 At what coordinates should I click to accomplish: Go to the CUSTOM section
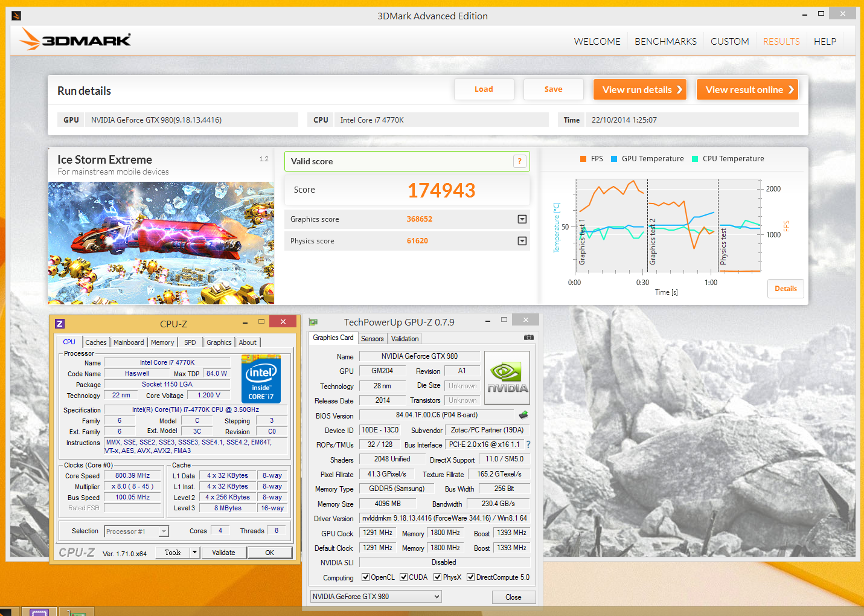click(x=729, y=42)
